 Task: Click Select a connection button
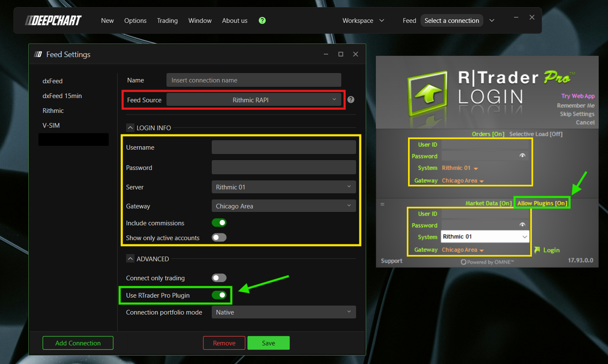(452, 20)
